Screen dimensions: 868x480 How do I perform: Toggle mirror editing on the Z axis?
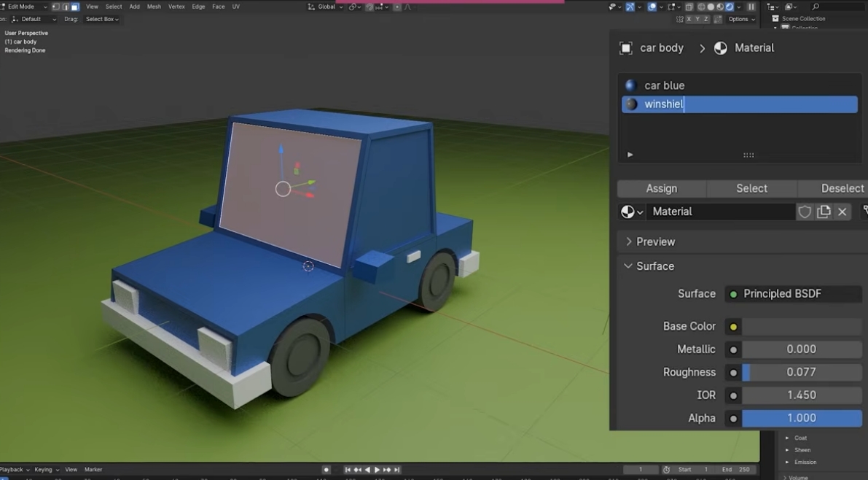pos(706,19)
